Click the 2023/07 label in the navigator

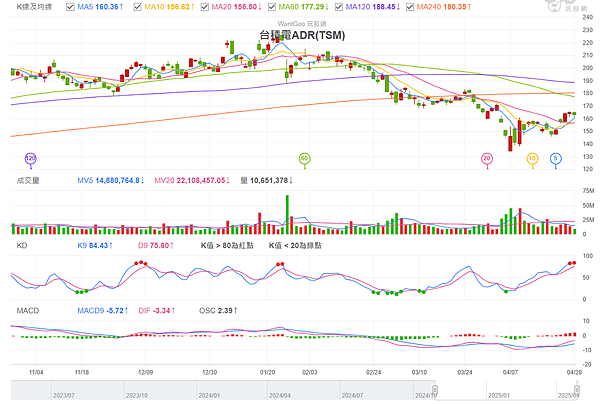point(64,395)
